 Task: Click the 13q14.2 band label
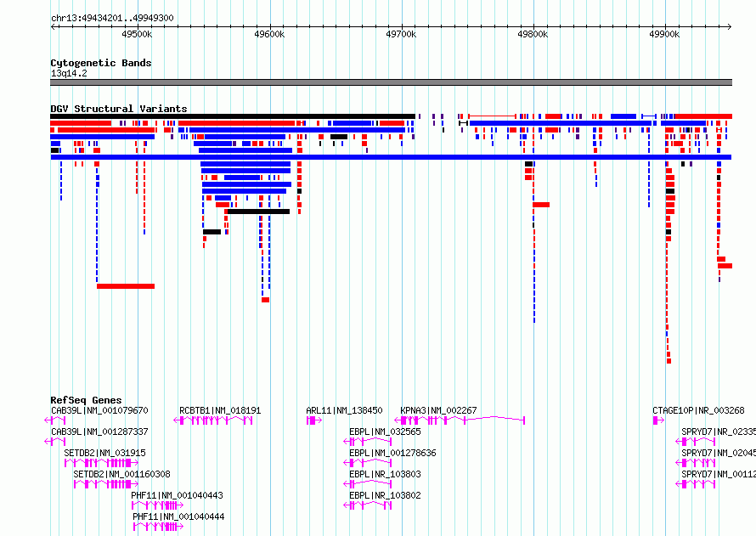click(x=69, y=73)
